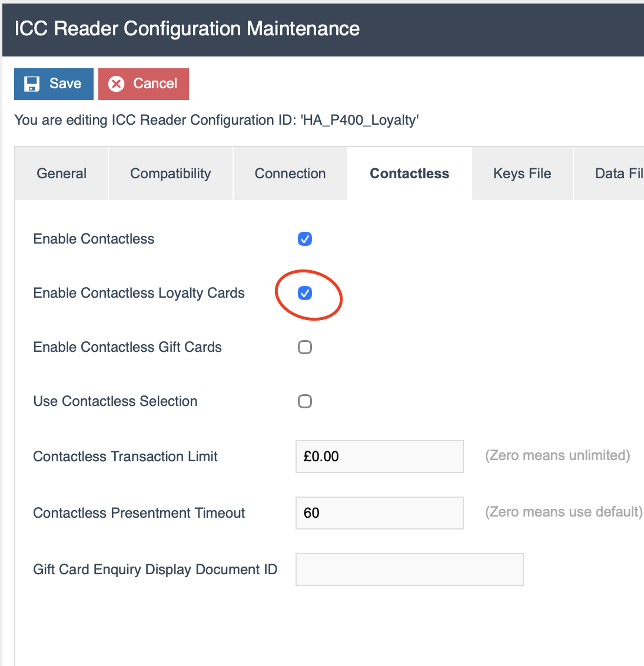Click the 'Enable Contactless Gift Cards' label

pos(128,347)
